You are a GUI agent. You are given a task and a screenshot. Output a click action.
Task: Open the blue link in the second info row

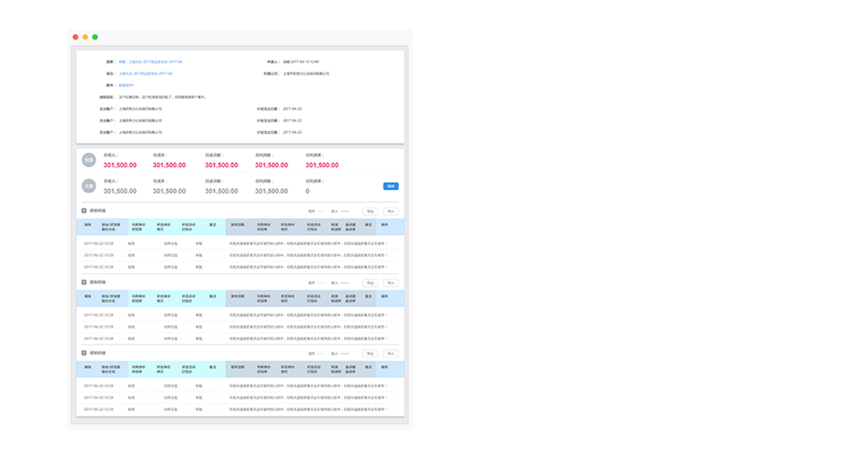[x=146, y=74]
